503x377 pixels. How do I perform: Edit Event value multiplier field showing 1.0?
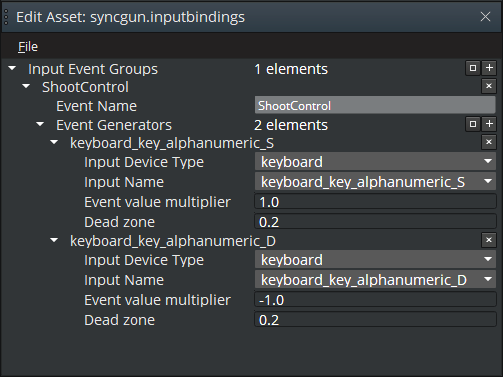pyautogui.click(x=375, y=202)
